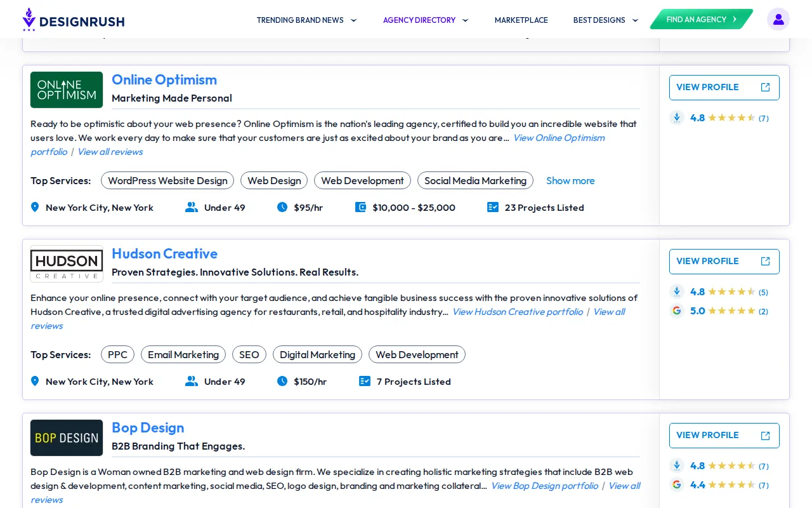Click Hudson Creative logo thumbnail

pyautogui.click(x=67, y=264)
